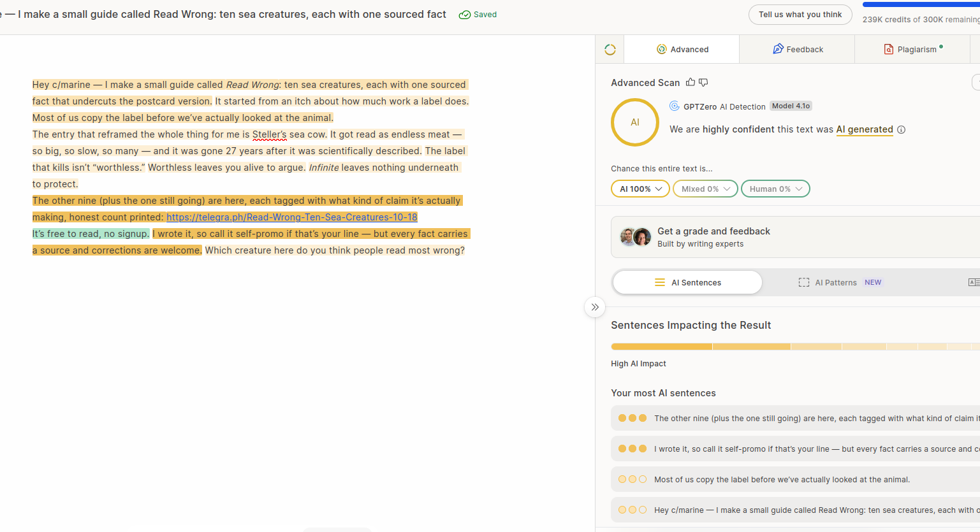Open the Get a grade and feedback card
Viewport: 980px width, 532px height.
coord(795,237)
